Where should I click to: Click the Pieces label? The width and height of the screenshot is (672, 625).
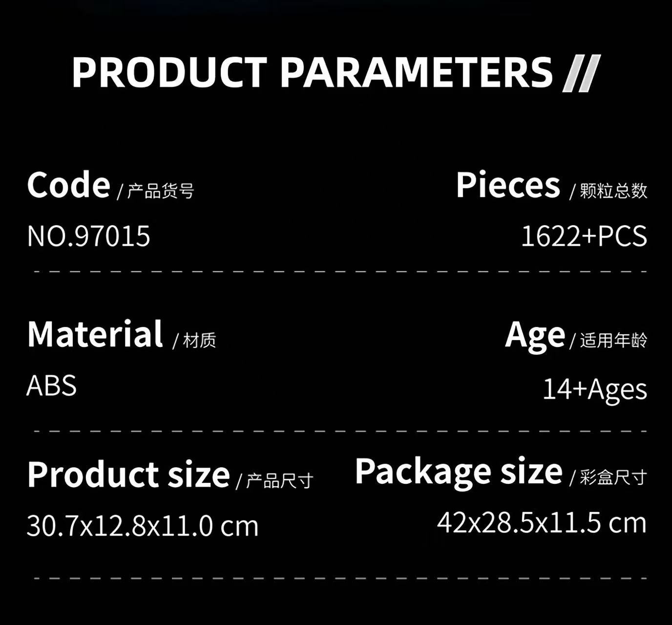click(508, 185)
